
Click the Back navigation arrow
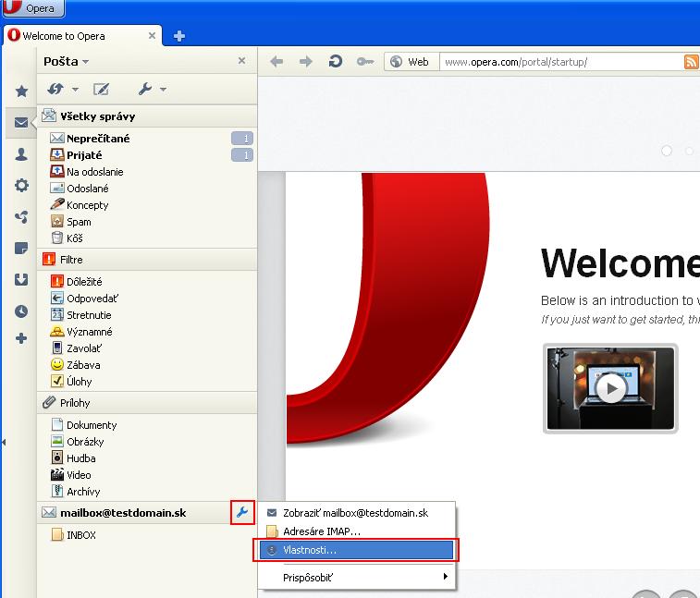coord(276,62)
